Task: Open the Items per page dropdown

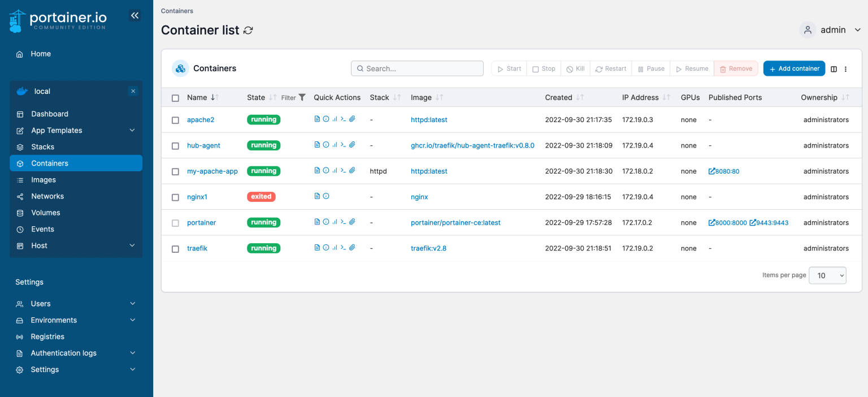Action: (827, 275)
